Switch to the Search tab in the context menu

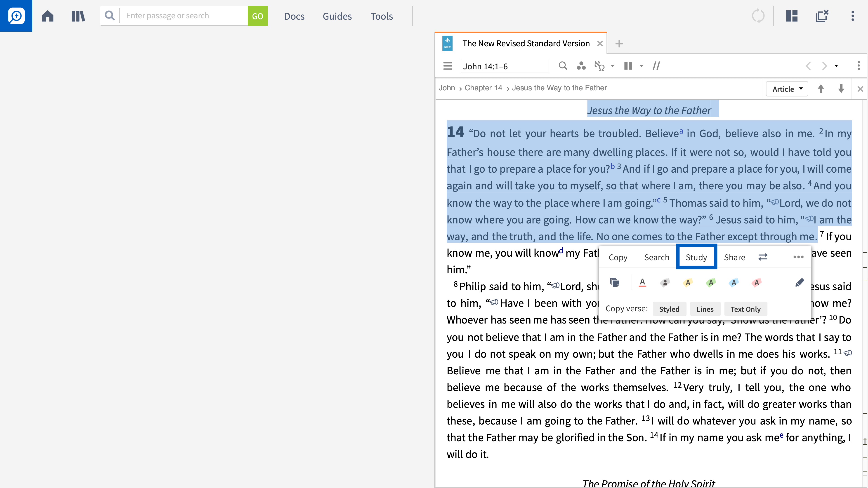pyautogui.click(x=656, y=257)
